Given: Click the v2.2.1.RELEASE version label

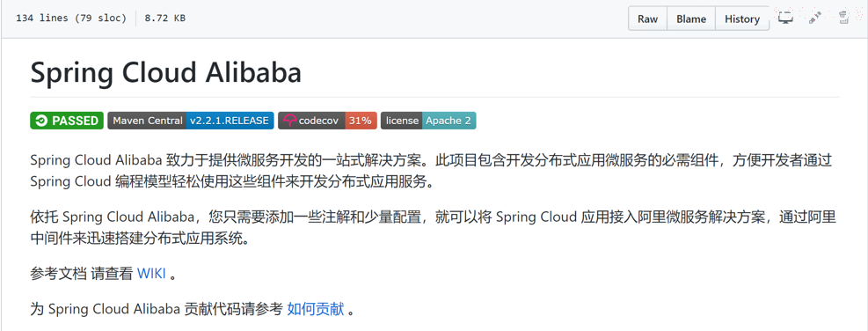Looking at the screenshot, I should (230, 121).
